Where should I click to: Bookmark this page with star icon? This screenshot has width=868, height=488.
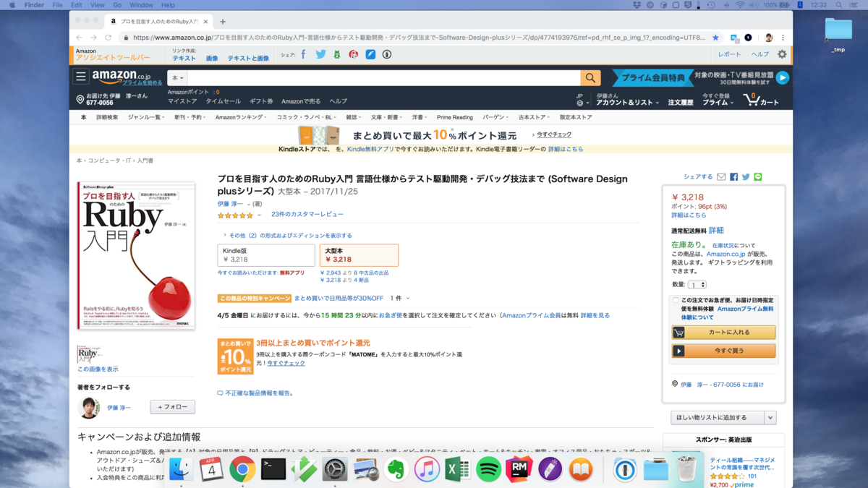[715, 38]
